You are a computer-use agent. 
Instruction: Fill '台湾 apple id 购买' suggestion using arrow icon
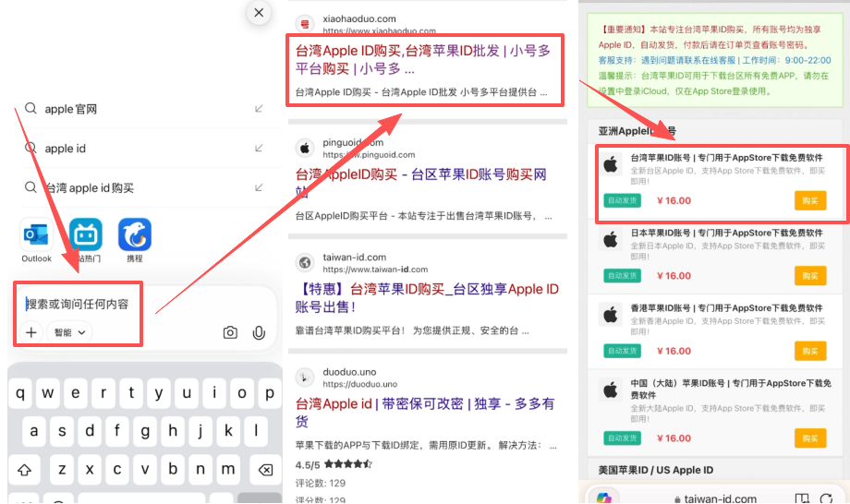(x=259, y=187)
